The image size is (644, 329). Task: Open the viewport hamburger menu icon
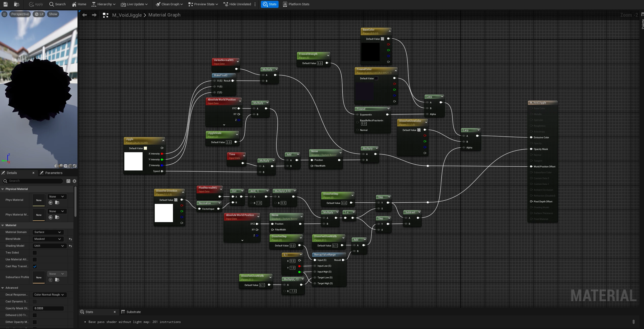(x=4, y=14)
